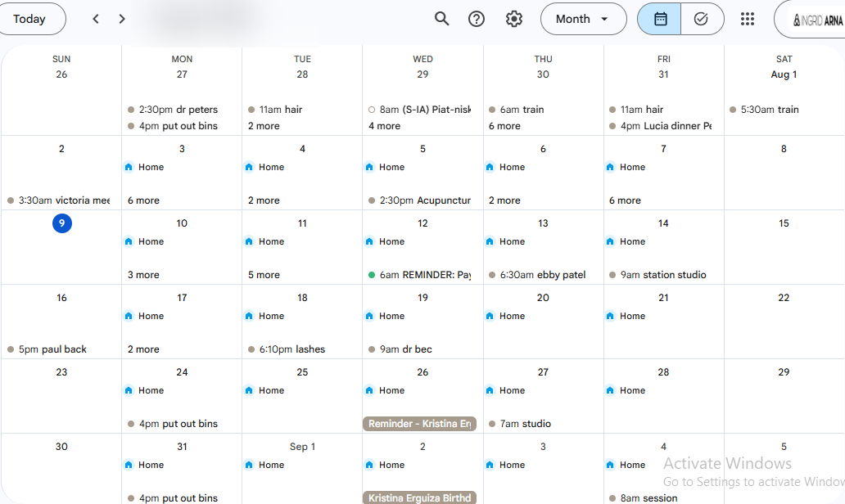Open the Support help icon
This screenshot has width=845, height=504.
coord(477,19)
